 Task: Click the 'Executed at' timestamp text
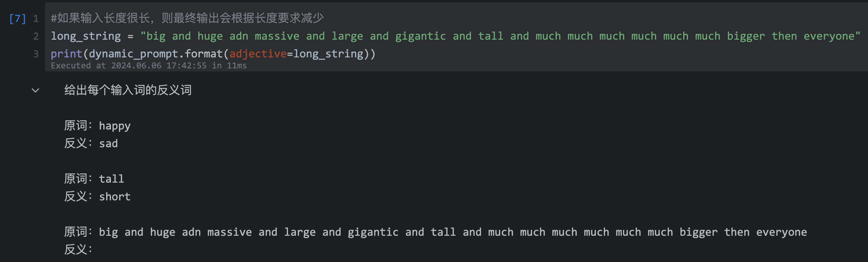coord(149,66)
